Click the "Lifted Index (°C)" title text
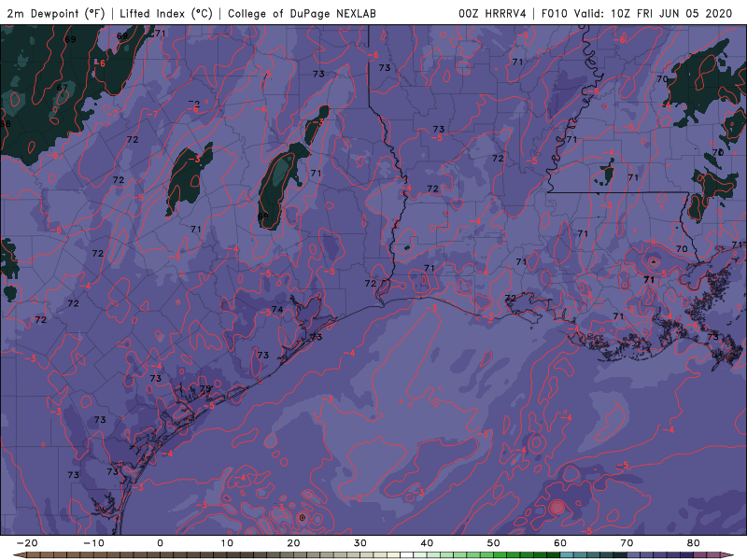 [166, 14]
